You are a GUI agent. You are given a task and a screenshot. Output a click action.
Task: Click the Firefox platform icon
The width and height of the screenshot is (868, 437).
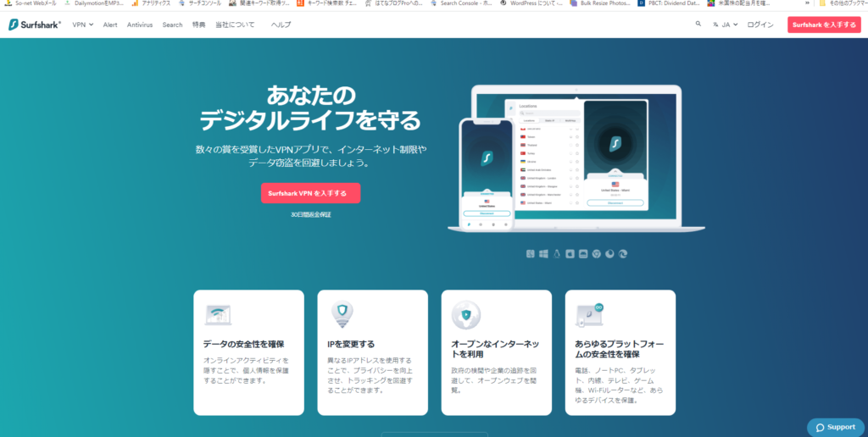(610, 254)
